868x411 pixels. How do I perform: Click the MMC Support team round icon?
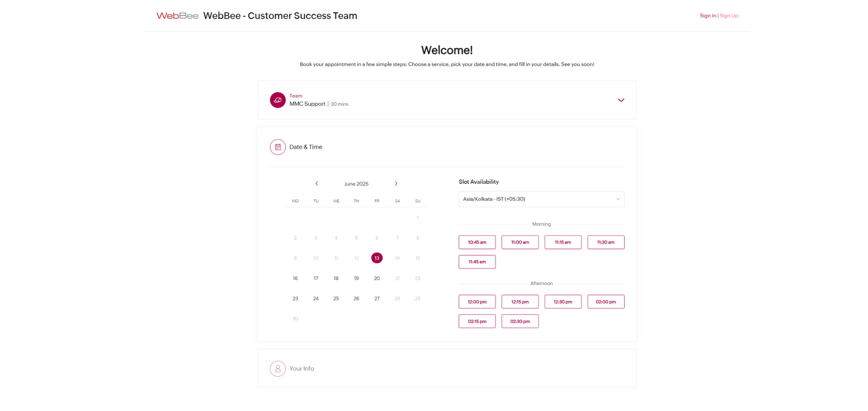(278, 100)
